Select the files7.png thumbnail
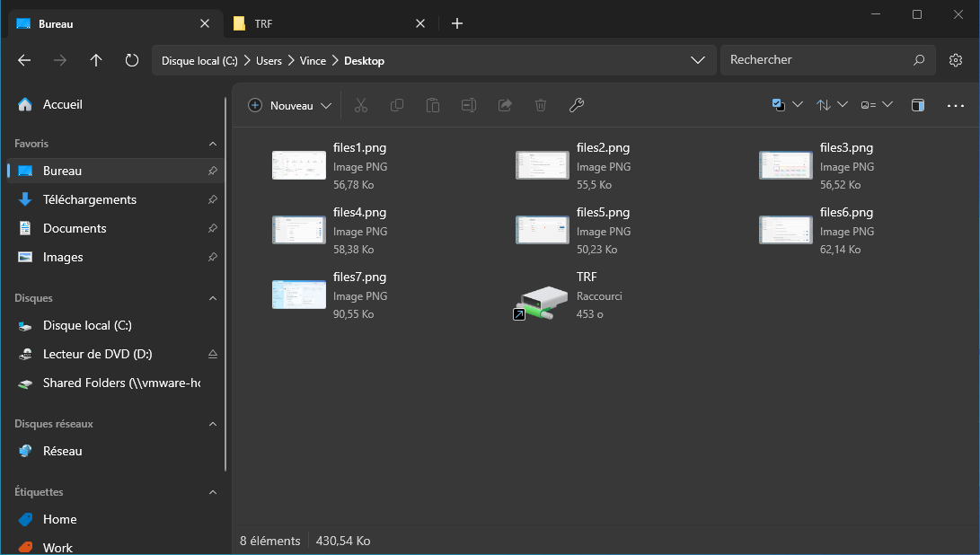Screen dimensions: 980x555 [x=299, y=295]
